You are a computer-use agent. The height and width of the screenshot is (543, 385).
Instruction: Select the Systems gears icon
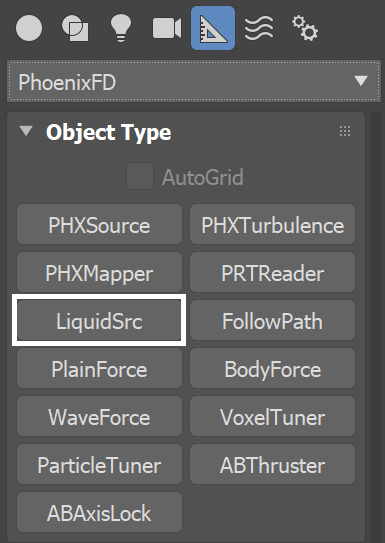tap(305, 28)
